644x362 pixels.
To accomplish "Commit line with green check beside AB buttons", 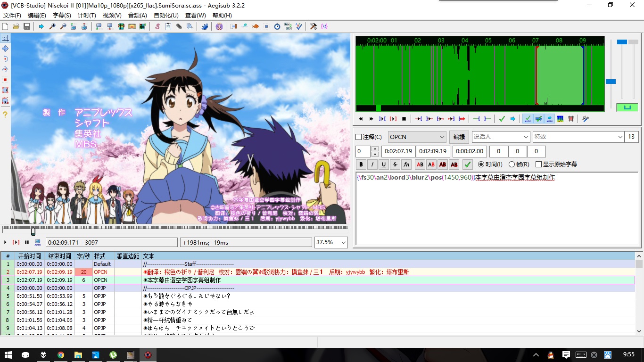I will click(468, 165).
